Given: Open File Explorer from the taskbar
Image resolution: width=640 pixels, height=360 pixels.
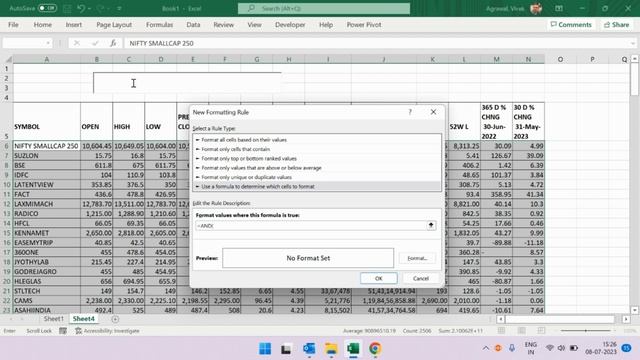Looking at the screenshot, I should pos(331,349).
